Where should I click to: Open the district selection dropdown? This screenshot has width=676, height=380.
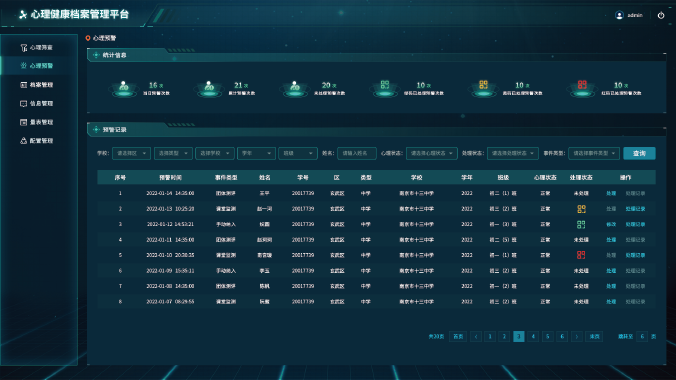(x=131, y=153)
